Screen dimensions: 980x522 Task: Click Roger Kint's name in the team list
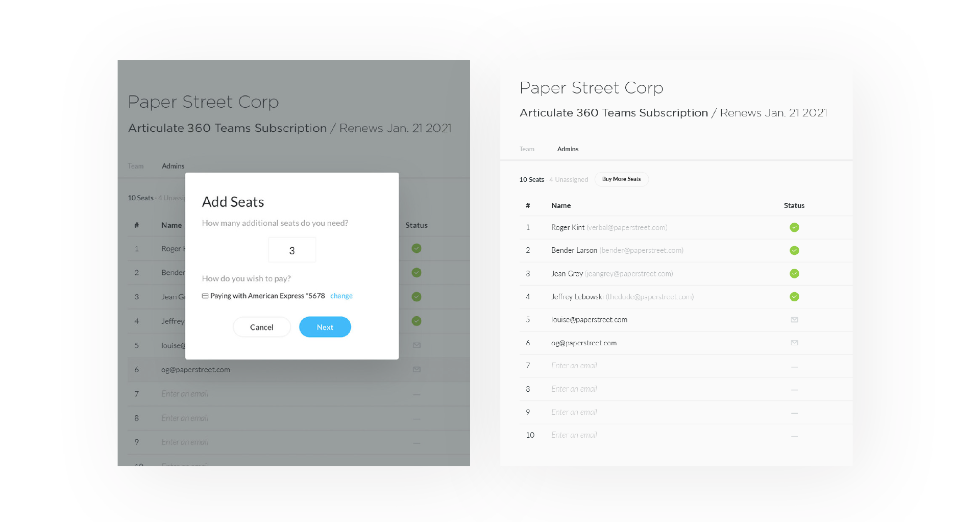568,227
